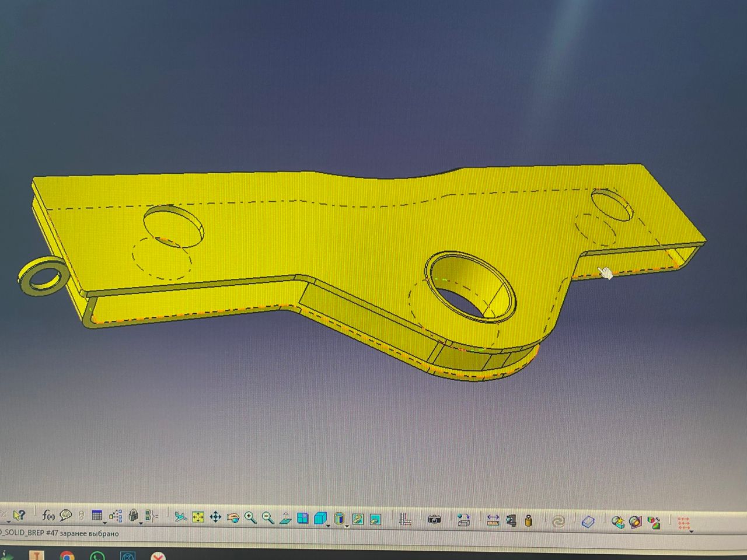Viewport: 747px width, 560px height.
Task: Activate Fly Mode airplane icon
Action: (181, 517)
